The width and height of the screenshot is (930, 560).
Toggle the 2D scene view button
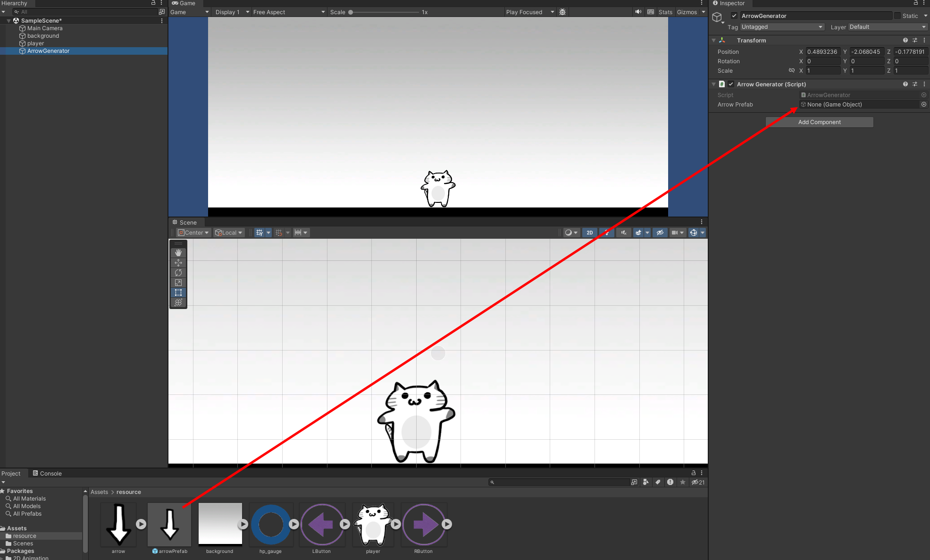click(x=589, y=233)
